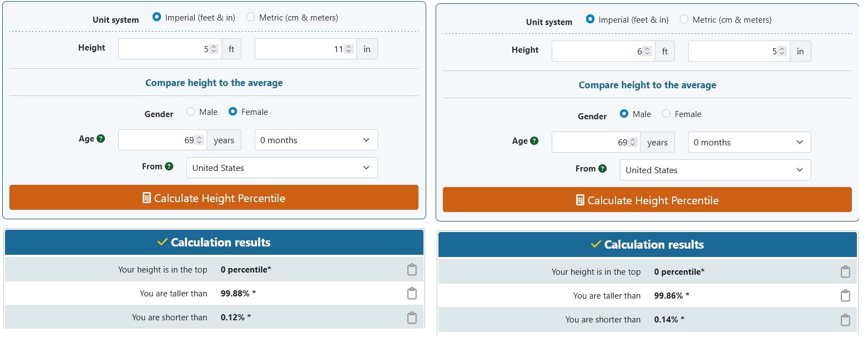Copy left panel's 99.88% taller-than result
Viewport: 868px width, 353px height.
[x=412, y=294]
